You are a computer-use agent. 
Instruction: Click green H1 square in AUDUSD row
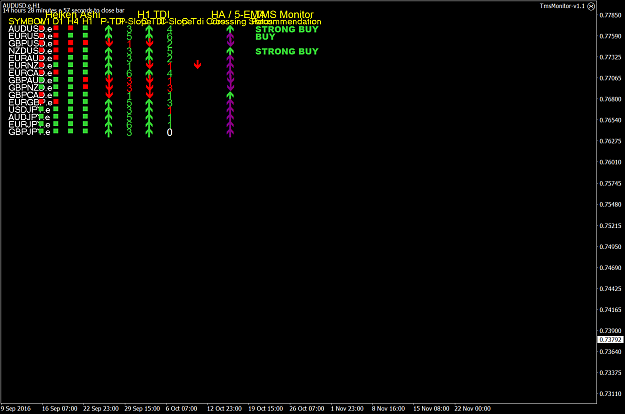click(85, 28)
